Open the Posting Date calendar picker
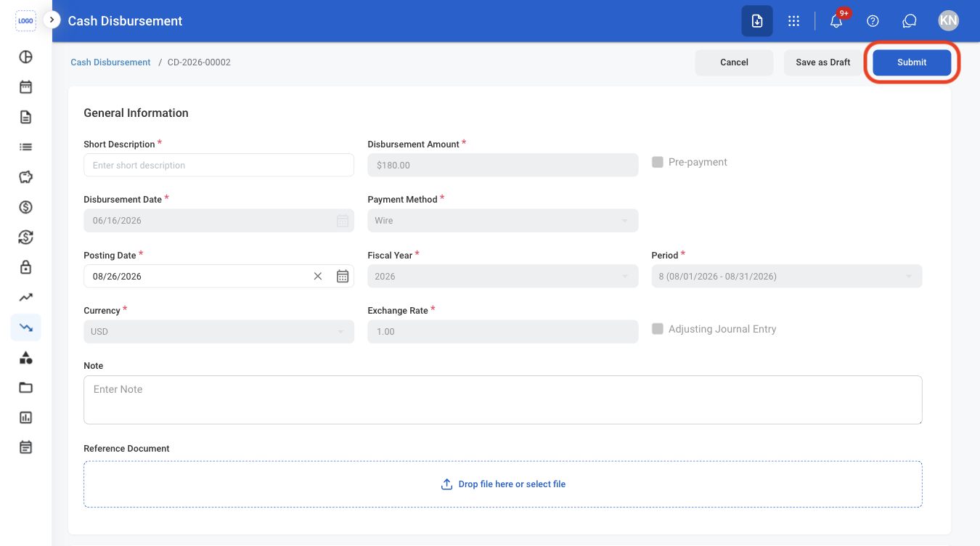 point(343,276)
